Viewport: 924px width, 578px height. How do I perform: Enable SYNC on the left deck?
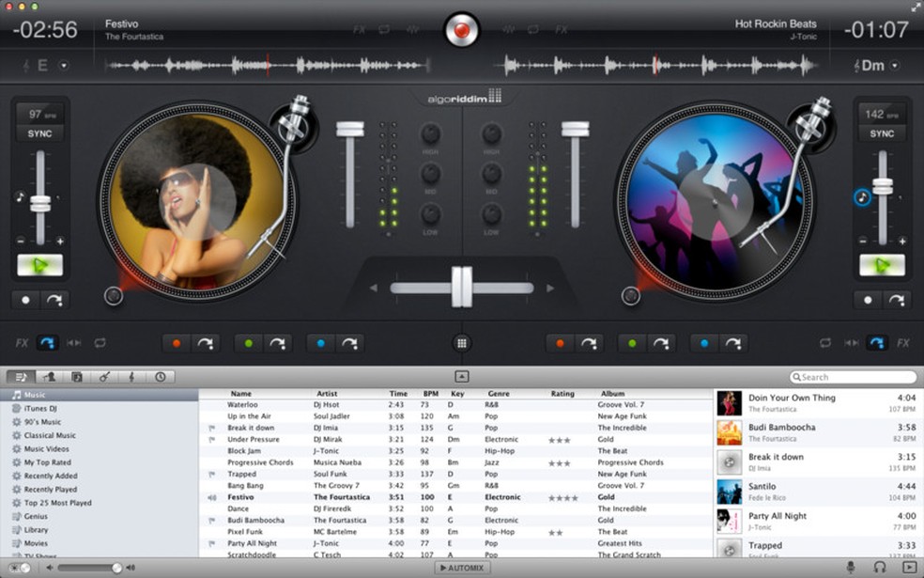point(39,133)
